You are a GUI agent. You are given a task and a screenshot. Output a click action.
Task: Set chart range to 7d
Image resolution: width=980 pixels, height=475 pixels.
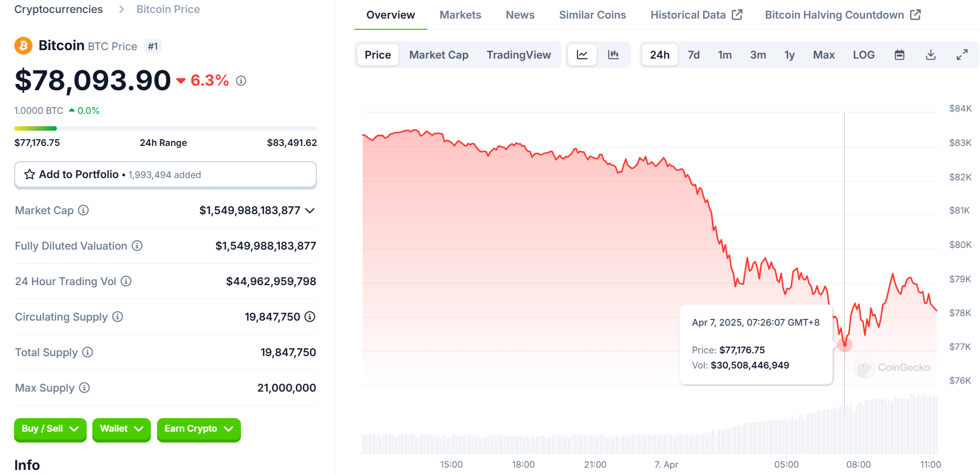[x=693, y=55]
